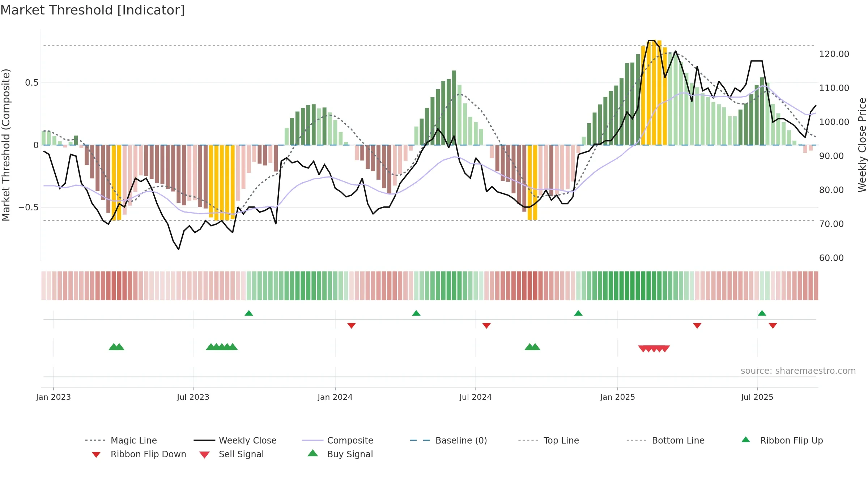Click the −0.5 composite axis label
The width and height of the screenshot is (868, 488).
[x=28, y=207]
